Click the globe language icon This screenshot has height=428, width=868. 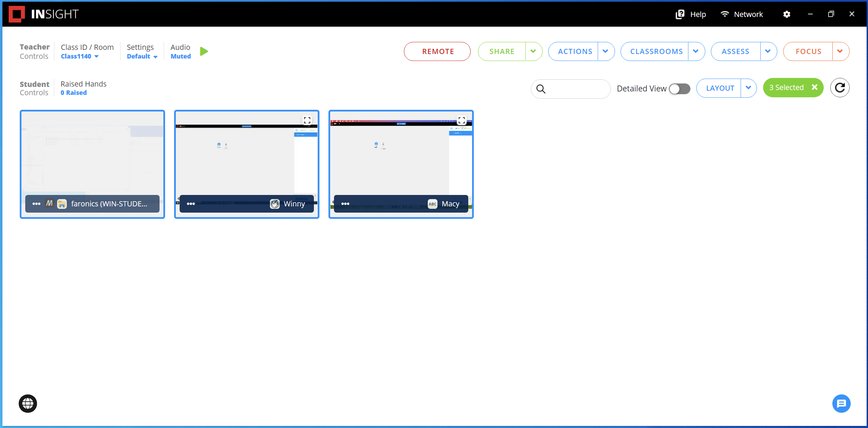pyautogui.click(x=28, y=403)
